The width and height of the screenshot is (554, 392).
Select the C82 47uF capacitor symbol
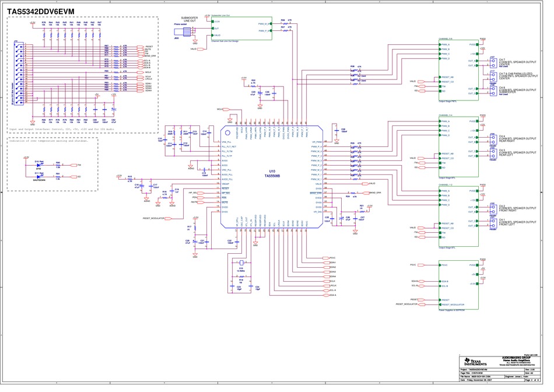(x=113, y=110)
